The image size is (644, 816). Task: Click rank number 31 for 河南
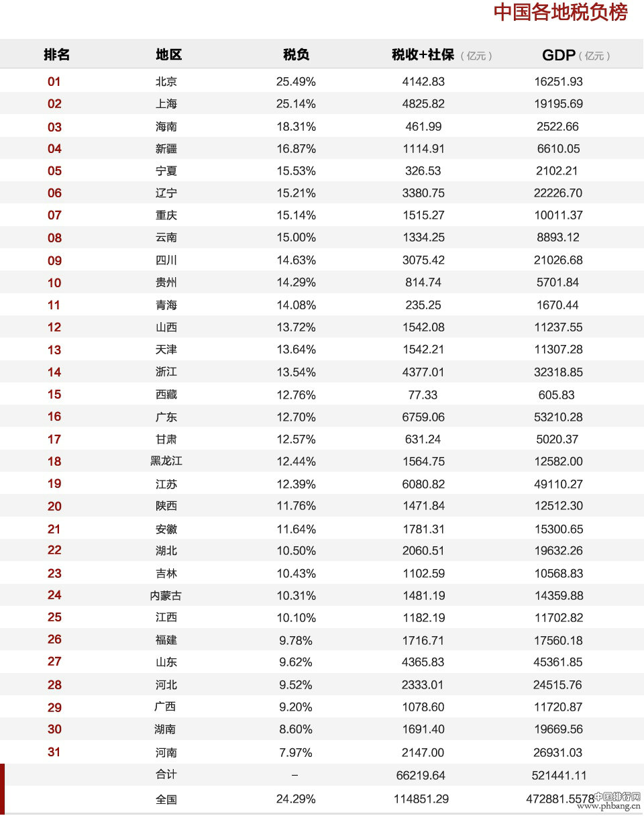(54, 752)
